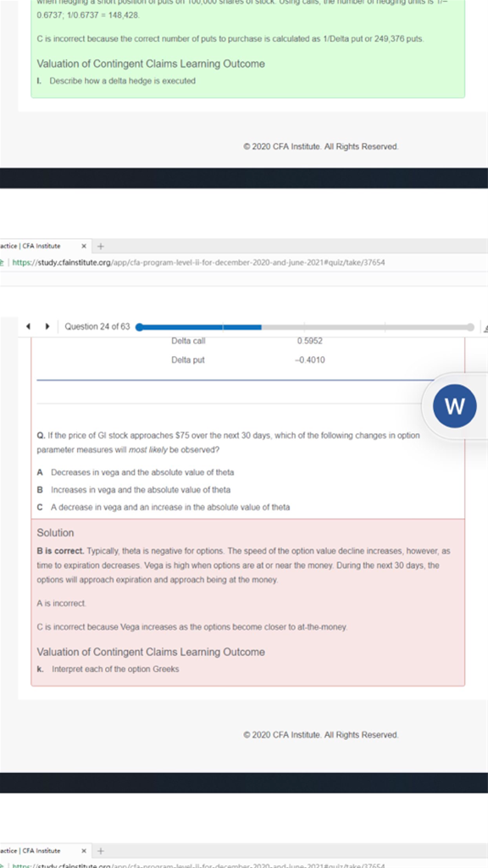Click the 'Solution' heading in the red panel

55,533
